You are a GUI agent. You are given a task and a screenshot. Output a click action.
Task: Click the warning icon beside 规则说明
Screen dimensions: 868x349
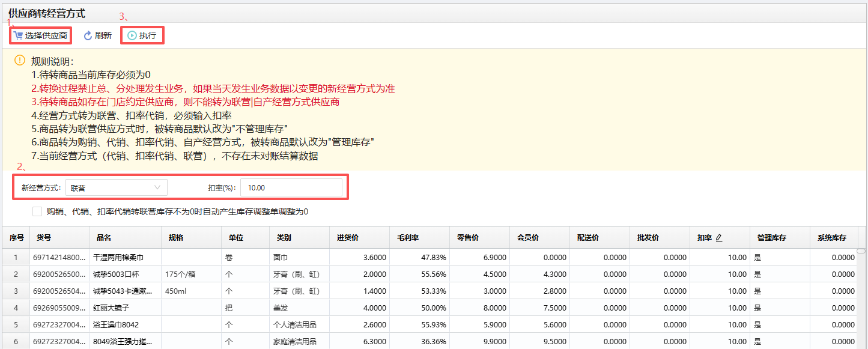point(20,61)
